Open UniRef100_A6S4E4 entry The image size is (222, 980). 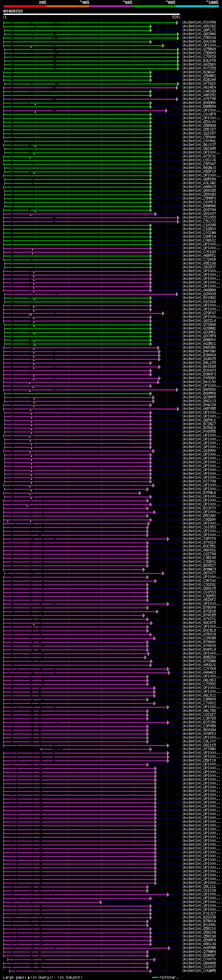pyautogui.click(x=199, y=87)
